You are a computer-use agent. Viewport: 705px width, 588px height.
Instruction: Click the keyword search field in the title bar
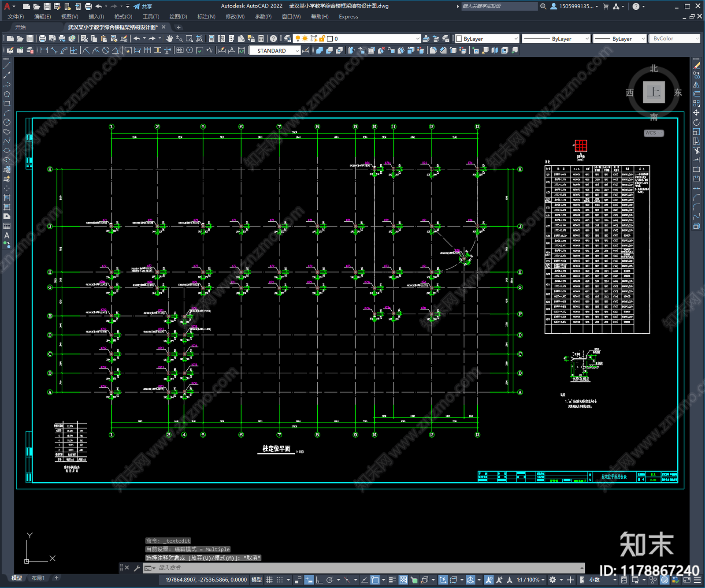[x=499, y=6]
